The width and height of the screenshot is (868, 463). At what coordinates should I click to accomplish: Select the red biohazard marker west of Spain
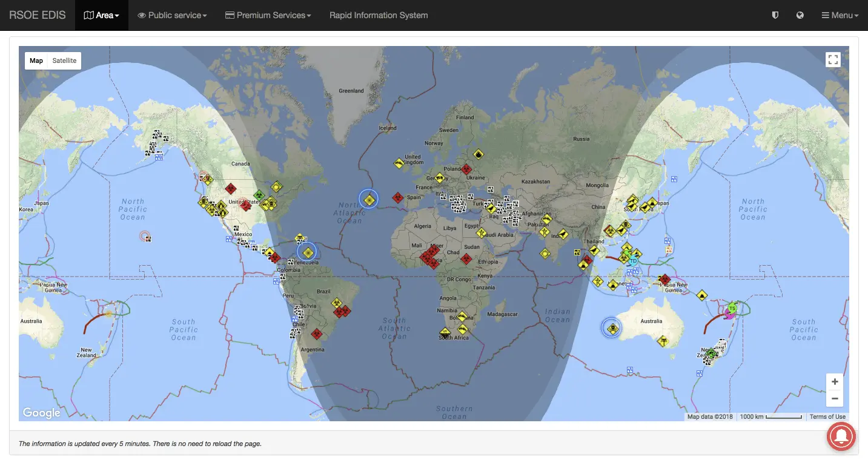397,197
